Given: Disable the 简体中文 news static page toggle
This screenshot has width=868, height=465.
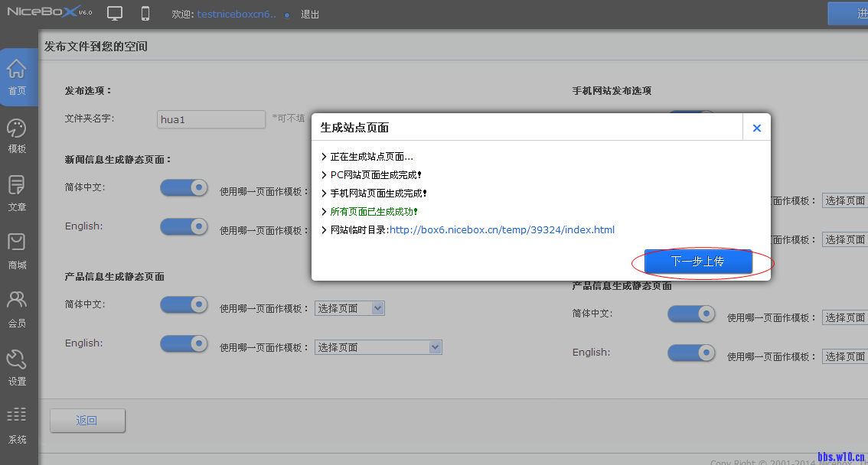Looking at the screenshot, I should [x=184, y=187].
